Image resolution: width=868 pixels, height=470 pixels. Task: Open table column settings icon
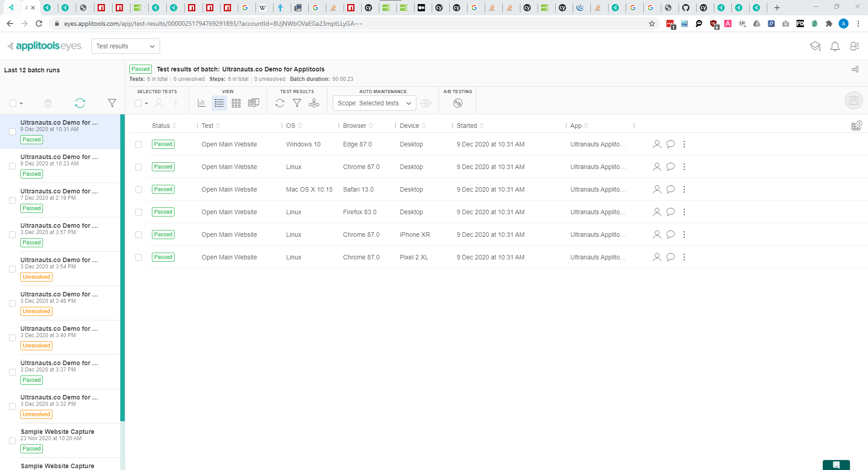(x=857, y=126)
